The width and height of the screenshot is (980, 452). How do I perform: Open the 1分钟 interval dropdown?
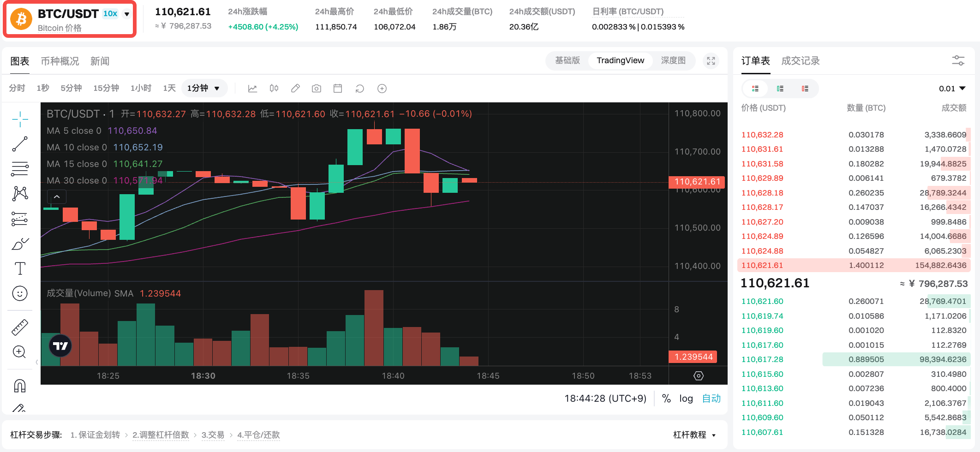pos(204,88)
